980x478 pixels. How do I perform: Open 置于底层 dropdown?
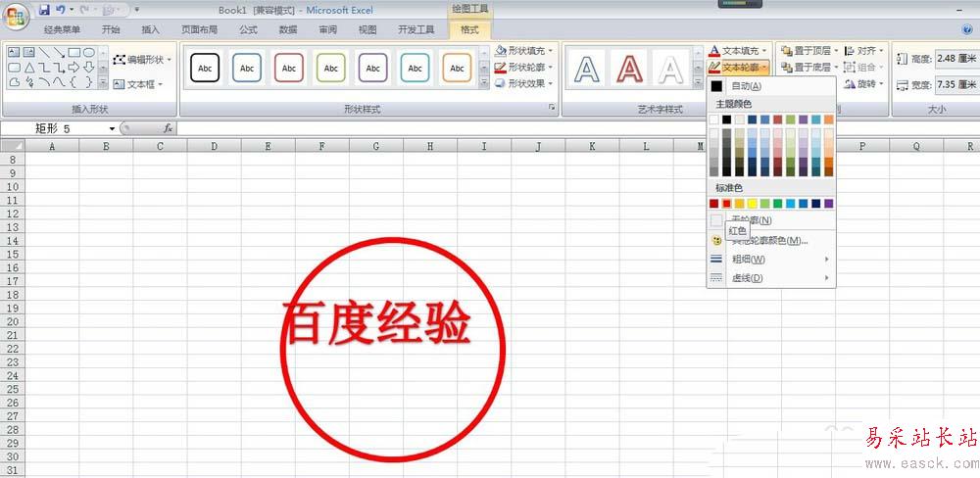[x=809, y=67]
